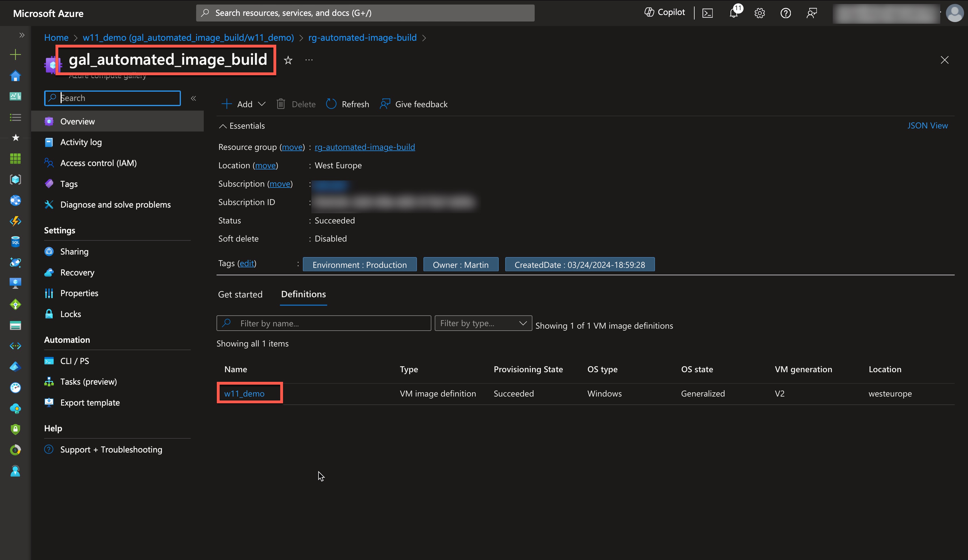Image resolution: width=968 pixels, height=560 pixels.
Task: Open the more options ellipsis
Action: click(309, 60)
